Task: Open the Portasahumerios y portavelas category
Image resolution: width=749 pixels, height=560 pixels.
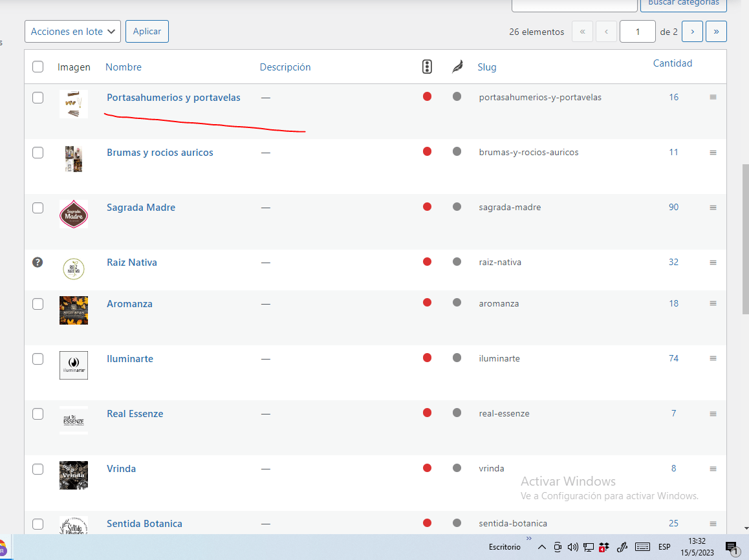Action: tap(173, 98)
